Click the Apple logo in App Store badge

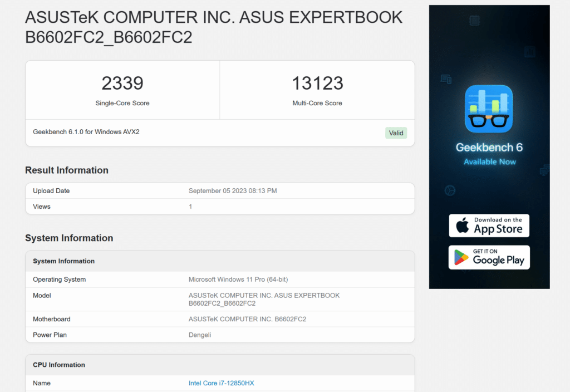(463, 225)
